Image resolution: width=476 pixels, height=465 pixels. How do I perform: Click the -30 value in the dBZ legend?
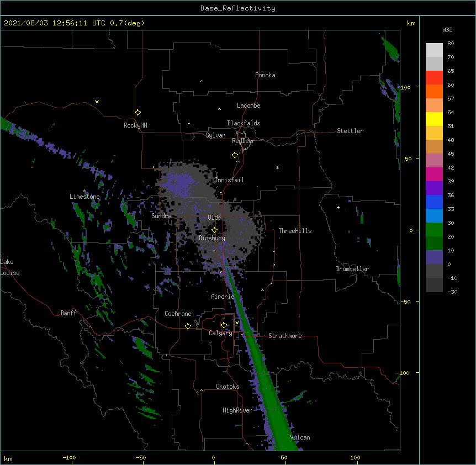point(452,292)
